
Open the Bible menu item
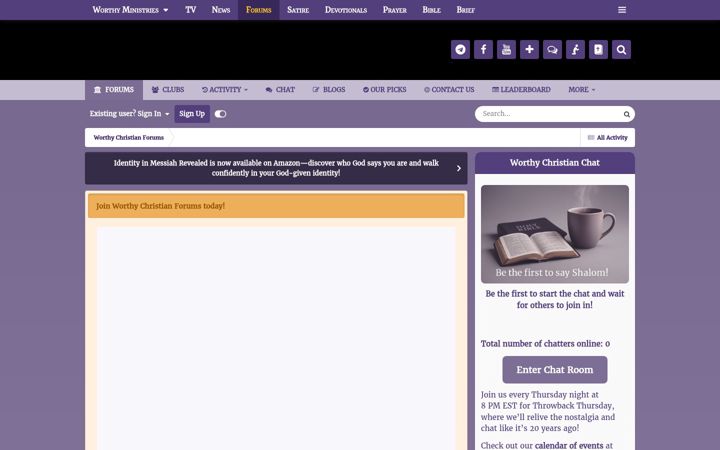point(431,10)
